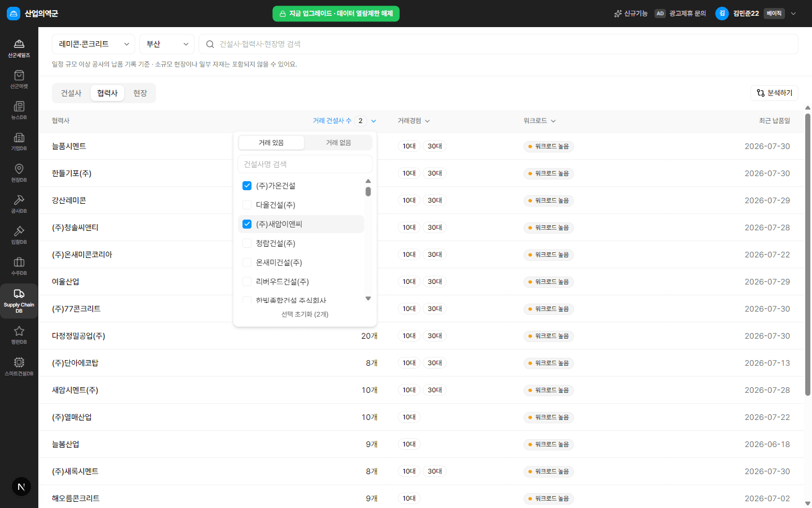Open the 늘품시멘트 partner row
This screenshot has width=812, height=508.
pos(421,146)
